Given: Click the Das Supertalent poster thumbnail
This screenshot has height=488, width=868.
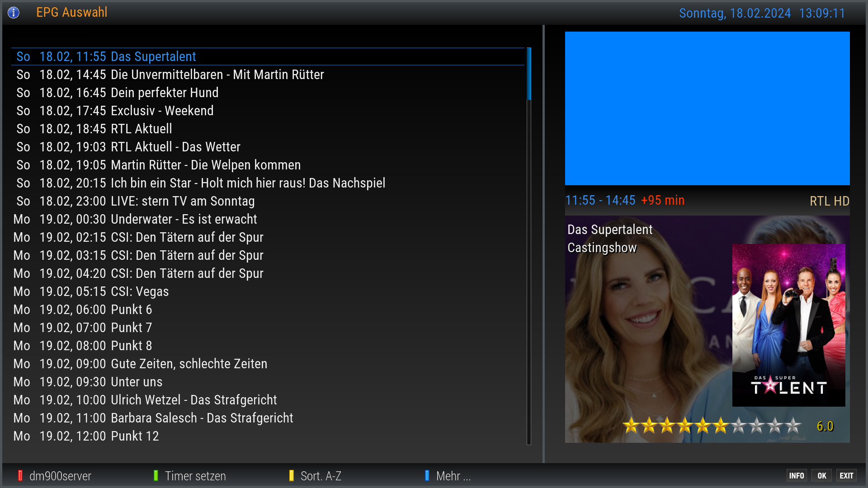Looking at the screenshot, I should click(788, 325).
